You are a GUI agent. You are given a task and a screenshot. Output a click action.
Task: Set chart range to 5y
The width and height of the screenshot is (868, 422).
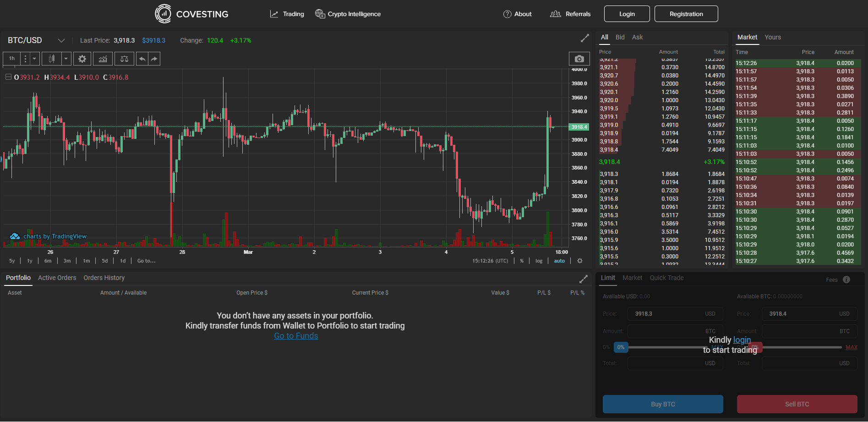[12, 261]
